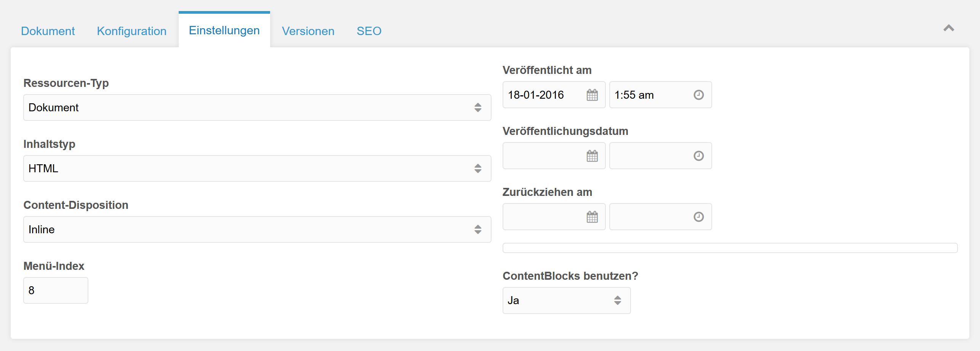
Task: Select the date field showing 18-01-2016
Action: pos(541,95)
